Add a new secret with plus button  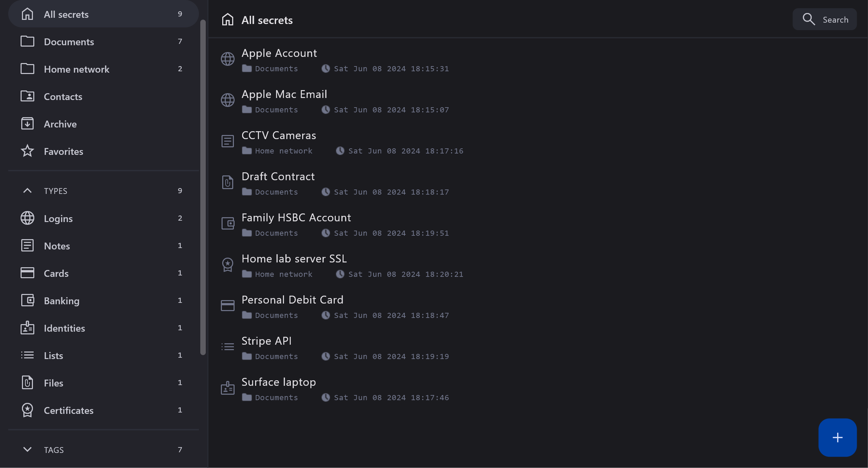[837, 438]
